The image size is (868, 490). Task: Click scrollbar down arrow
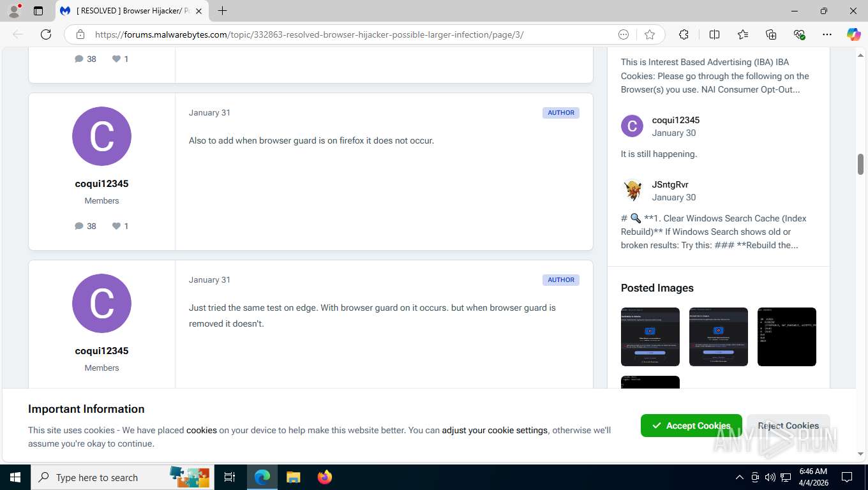coord(860,454)
